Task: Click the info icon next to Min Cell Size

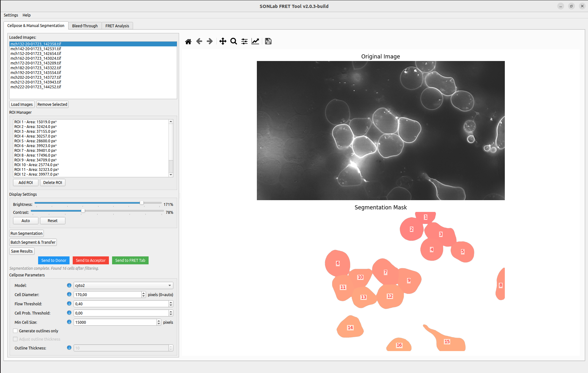Action: point(69,322)
